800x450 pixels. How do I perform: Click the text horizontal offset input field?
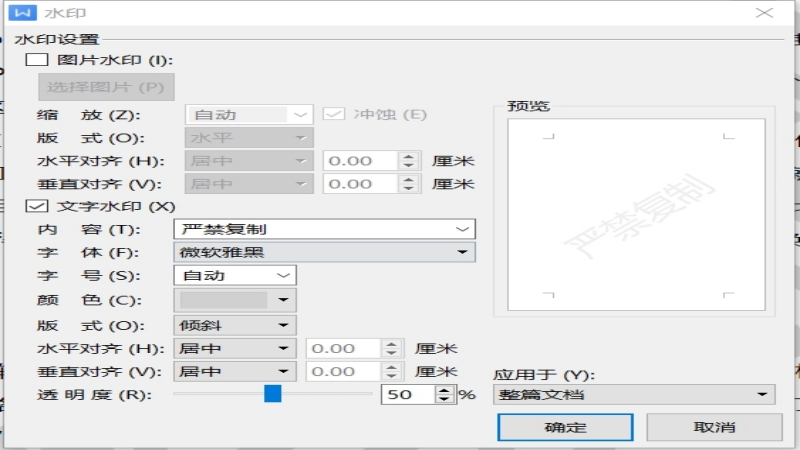pos(343,348)
